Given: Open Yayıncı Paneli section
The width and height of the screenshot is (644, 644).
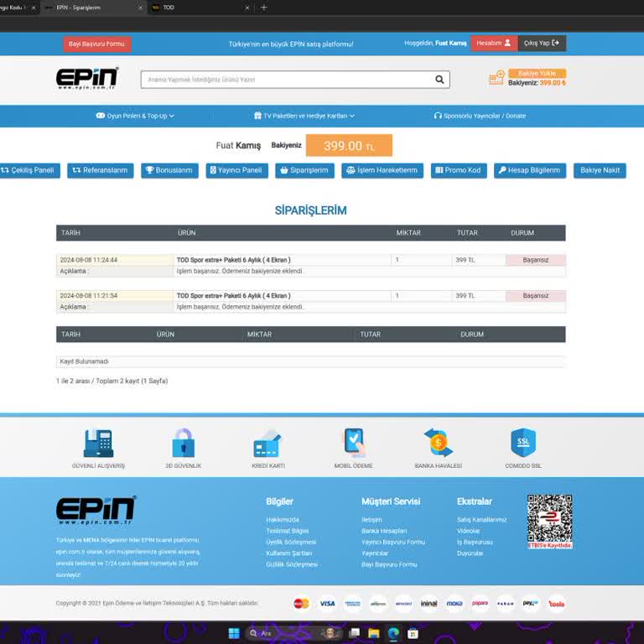Looking at the screenshot, I should (x=236, y=170).
